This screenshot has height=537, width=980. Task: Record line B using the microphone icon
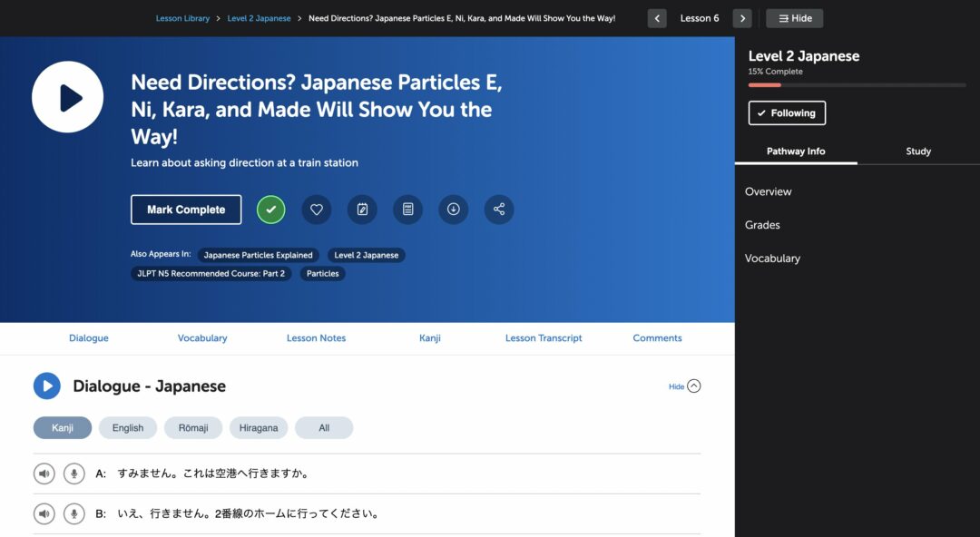73,513
